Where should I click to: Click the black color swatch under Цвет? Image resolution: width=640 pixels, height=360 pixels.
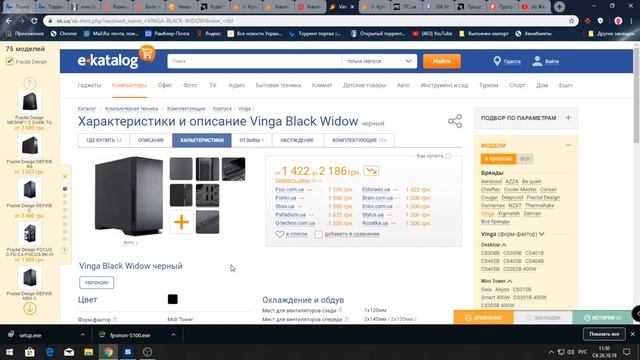coord(173,299)
